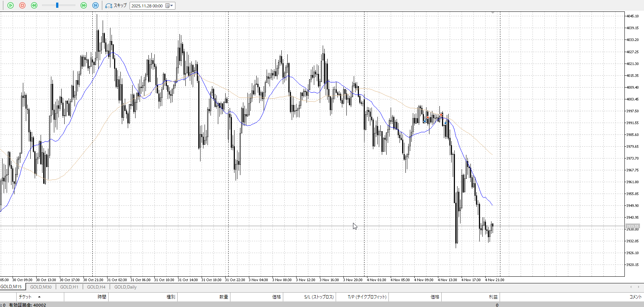Switch to the GOLD,H4 chart tab

(96, 287)
